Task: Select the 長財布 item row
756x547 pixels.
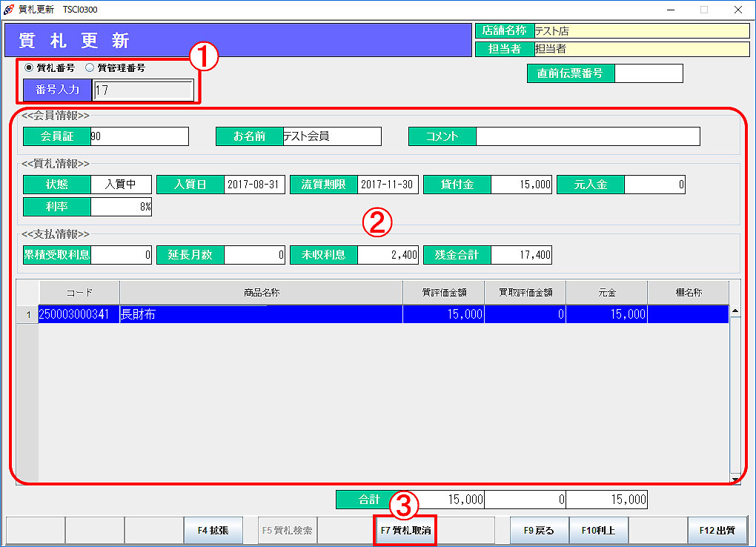Action: (261, 314)
